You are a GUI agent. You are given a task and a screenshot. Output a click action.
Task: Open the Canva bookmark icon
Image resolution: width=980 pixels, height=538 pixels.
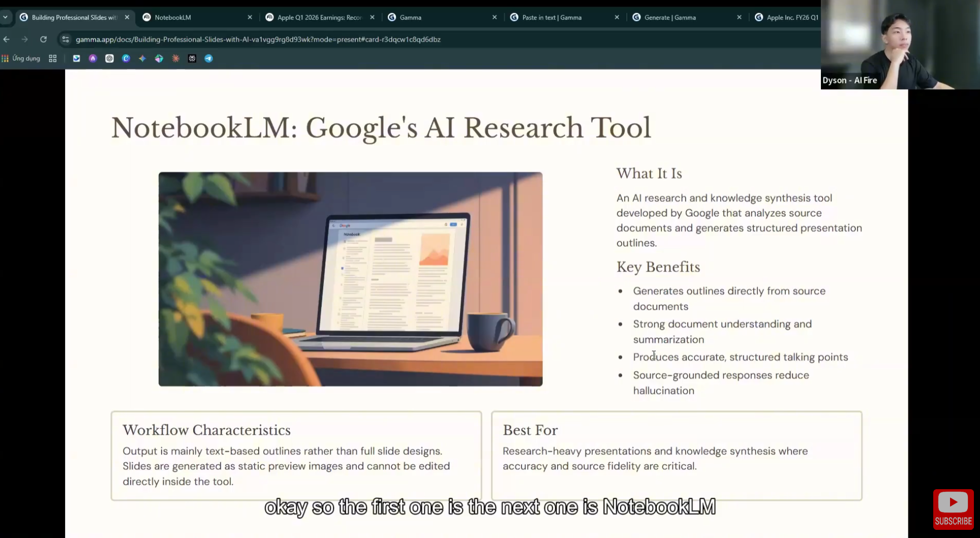coord(126,58)
